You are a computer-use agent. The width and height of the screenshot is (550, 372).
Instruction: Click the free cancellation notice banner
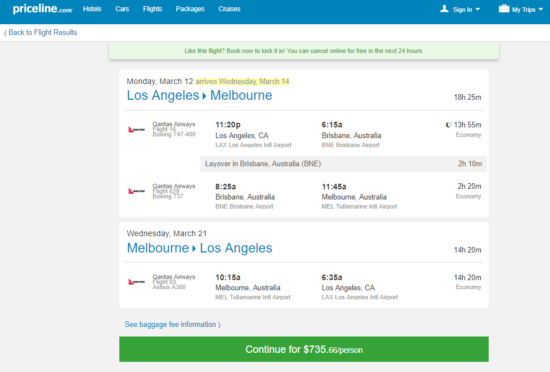tap(304, 51)
